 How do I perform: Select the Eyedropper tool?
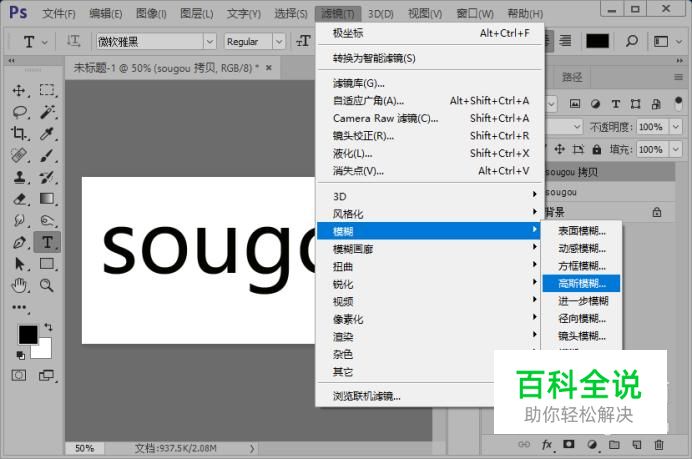[47, 133]
